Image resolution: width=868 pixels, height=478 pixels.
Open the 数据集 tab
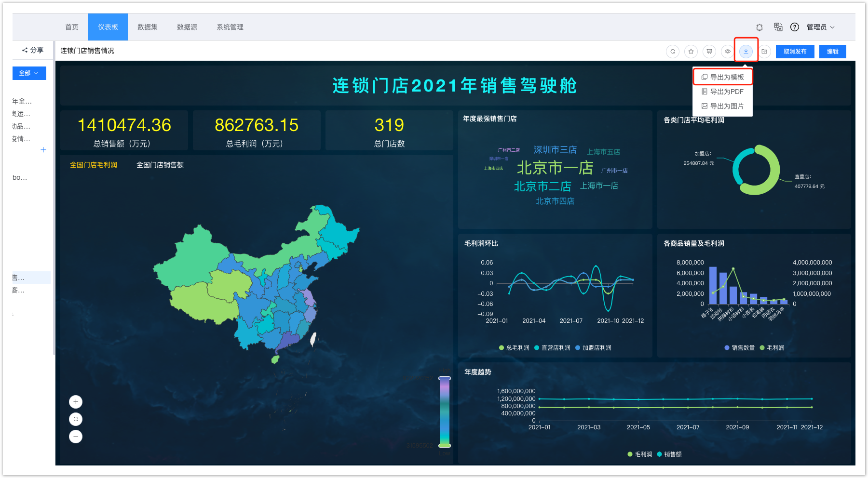[x=148, y=27]
